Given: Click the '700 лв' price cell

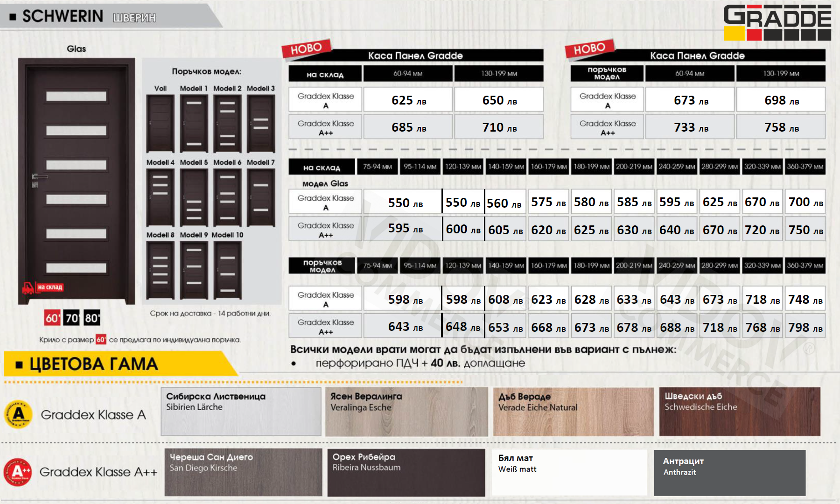Looking at the screenshot, I should click(x=805, y=202).
